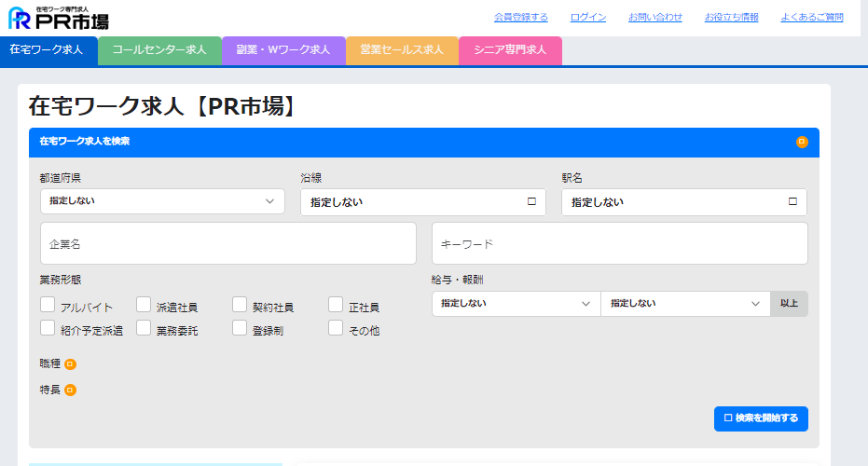Switch to コールセンター求人 tab

coord(159,50)
